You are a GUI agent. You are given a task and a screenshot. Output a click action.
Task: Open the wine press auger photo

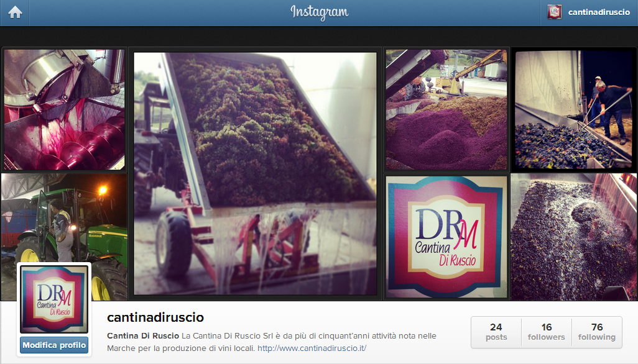pyautogui.click(x=64, y=110)
